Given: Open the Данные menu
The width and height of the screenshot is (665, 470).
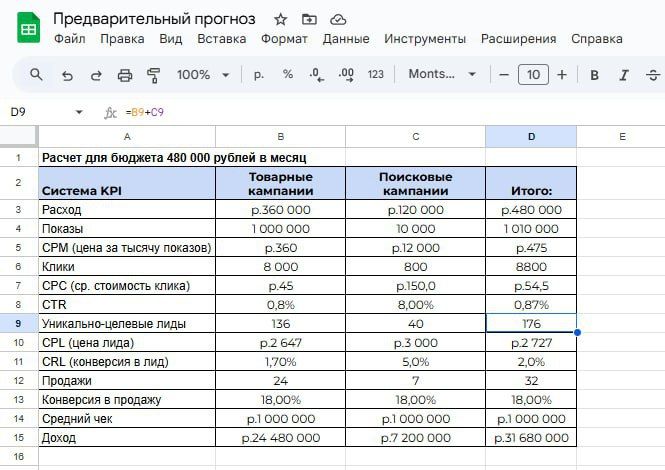Looking at the screenshot, I should click(346, 39).
